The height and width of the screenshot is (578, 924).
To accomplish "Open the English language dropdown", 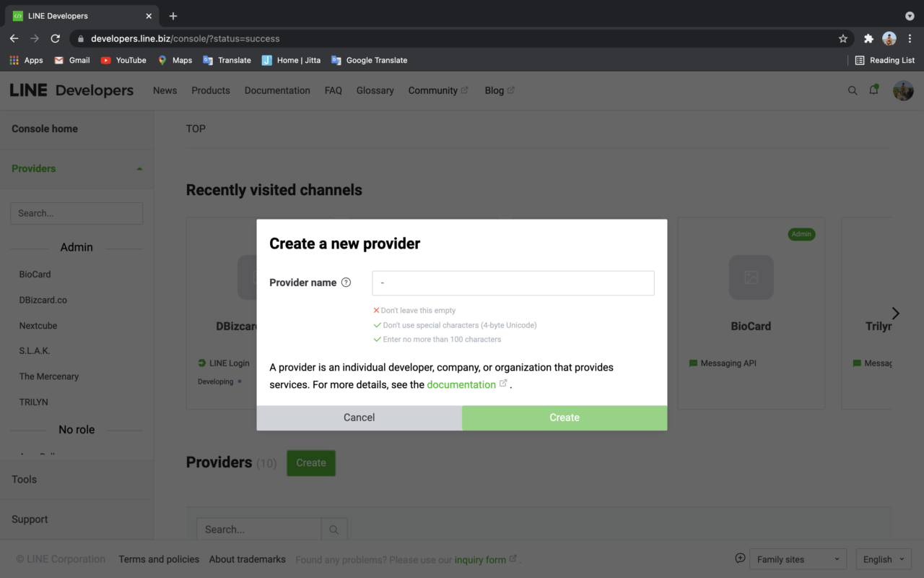I will coord(883,559).
